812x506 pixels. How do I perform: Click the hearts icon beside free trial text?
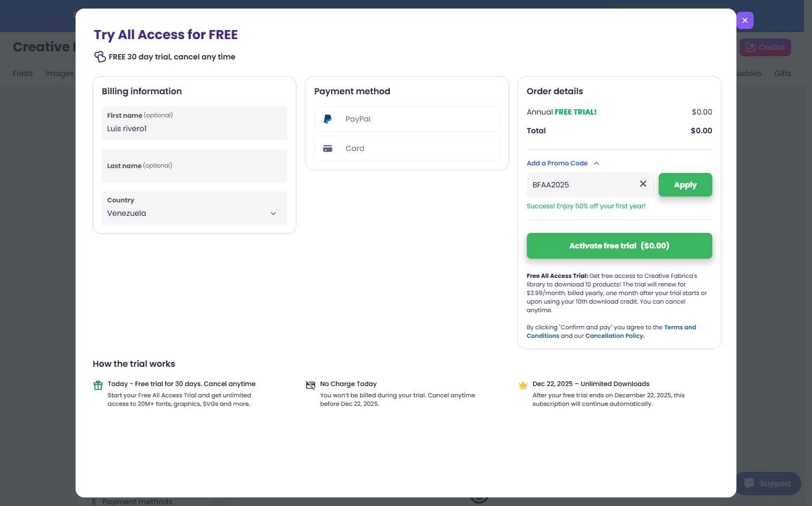pos(100,57)
